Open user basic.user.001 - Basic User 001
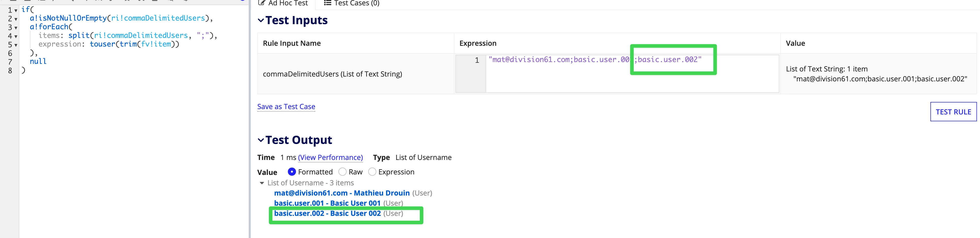 [327, 203]
